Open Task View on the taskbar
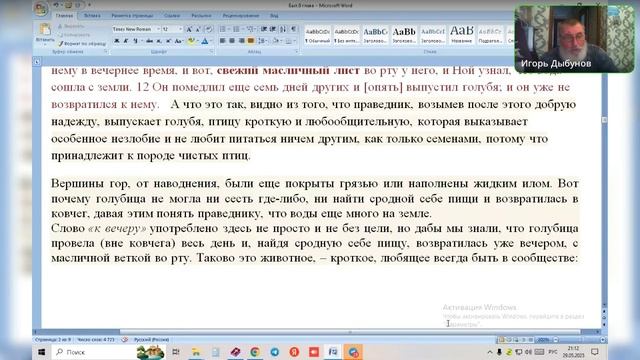640x360 pixels. tap(176, 352)
